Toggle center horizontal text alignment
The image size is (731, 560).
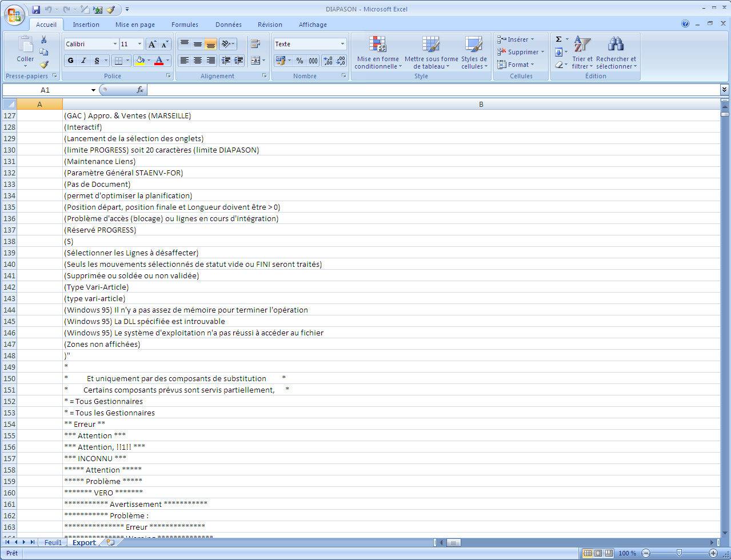click(197, 61)
